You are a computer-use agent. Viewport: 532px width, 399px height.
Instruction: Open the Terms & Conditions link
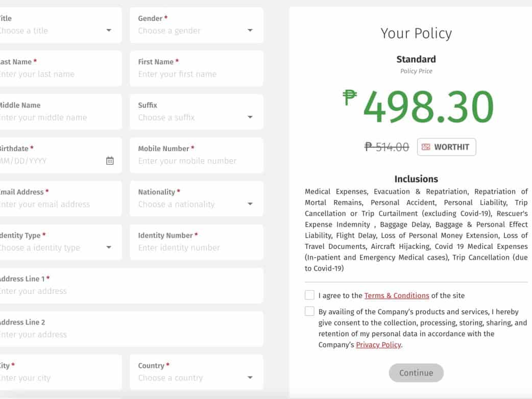pos(396,295)
